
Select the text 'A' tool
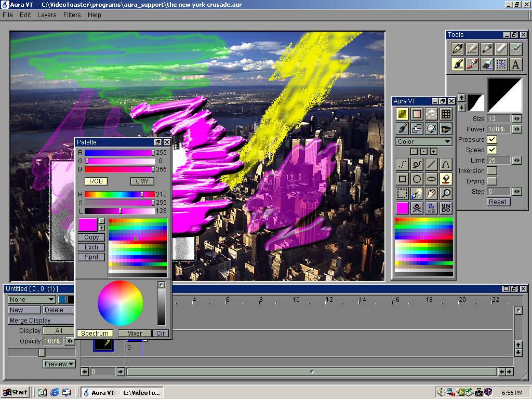(x=516, y=64)
